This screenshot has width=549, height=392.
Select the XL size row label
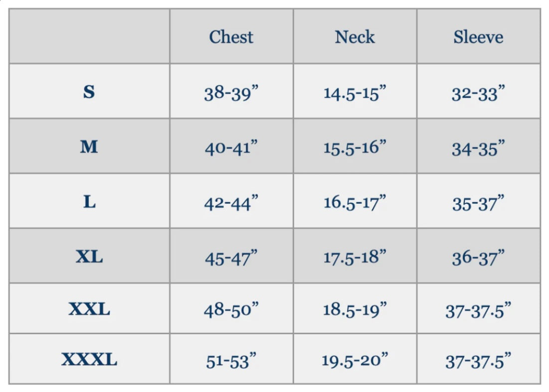(89, 257)
